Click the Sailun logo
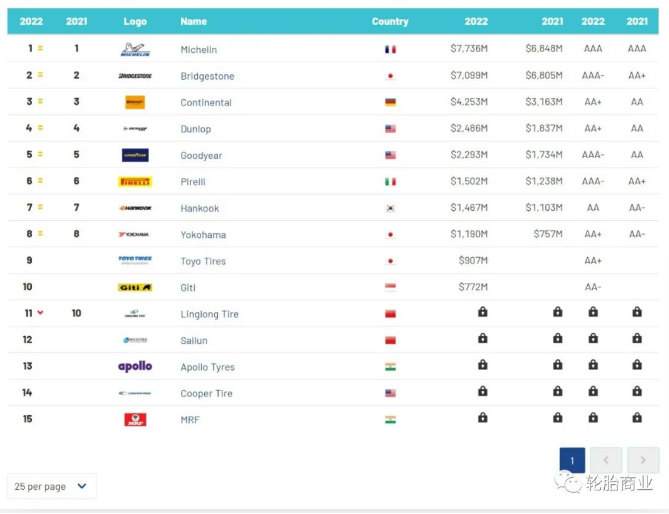The image size is (669, 514). pos(135,340)
